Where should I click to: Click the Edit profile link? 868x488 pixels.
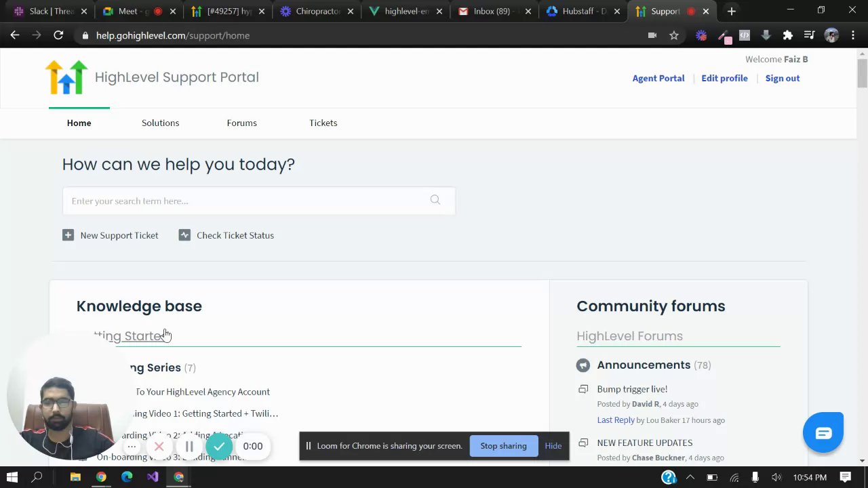click(724, 78)
